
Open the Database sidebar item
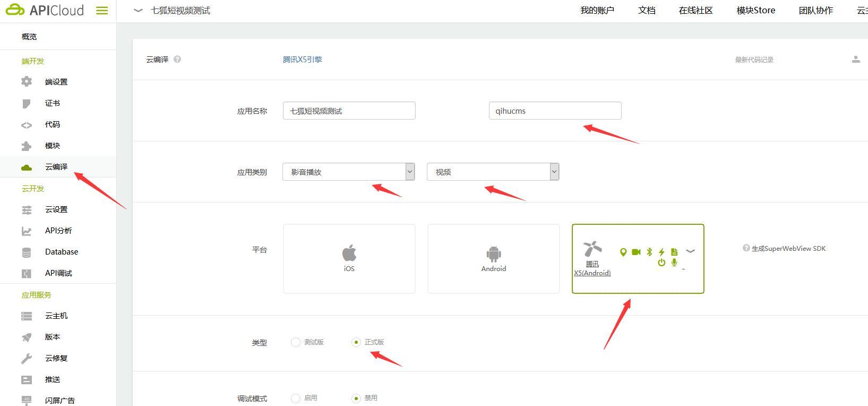58,252
